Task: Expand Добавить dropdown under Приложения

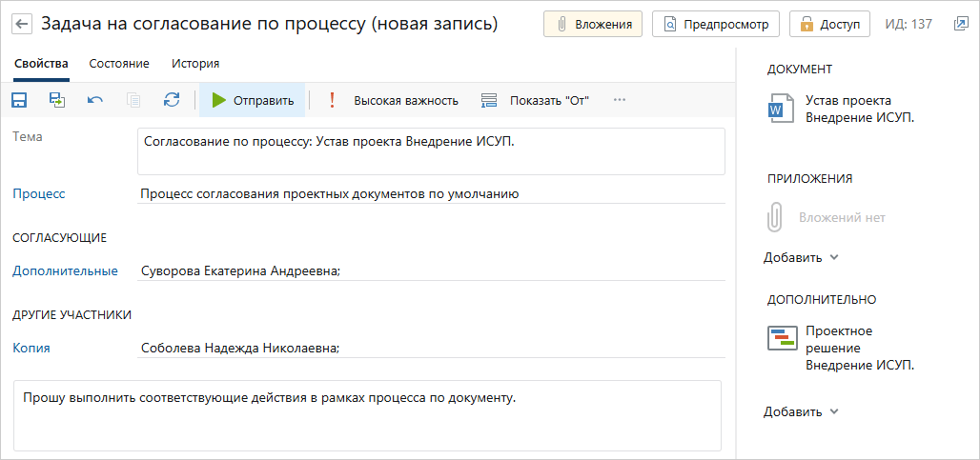Action: click(801, 257)
